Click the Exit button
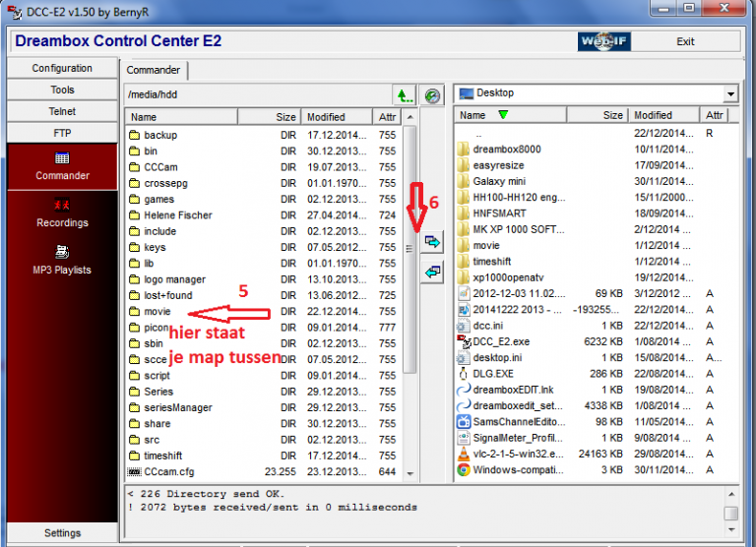The image size is (756, 547). coord(685,41)
